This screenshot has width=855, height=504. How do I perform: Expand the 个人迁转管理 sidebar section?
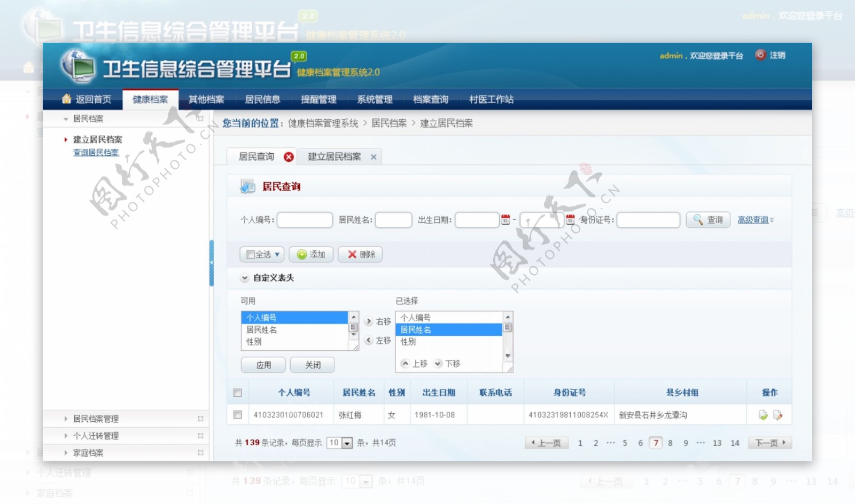(x=66, y=436)
